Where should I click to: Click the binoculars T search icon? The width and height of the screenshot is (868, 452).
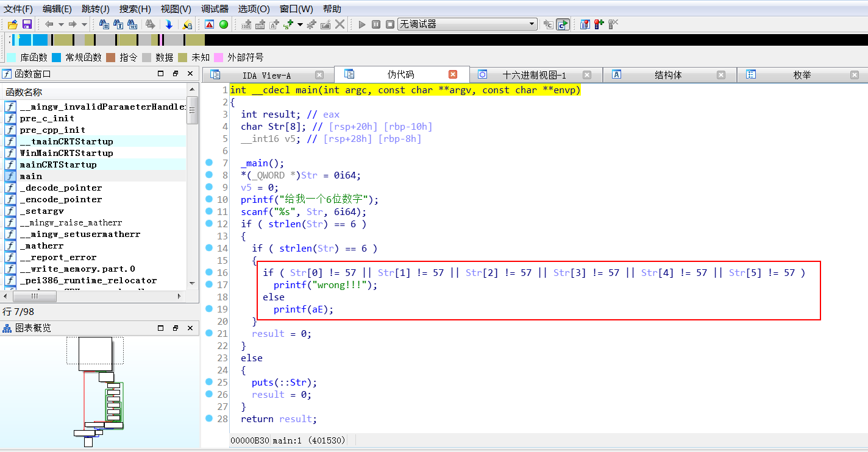(118, 24)
